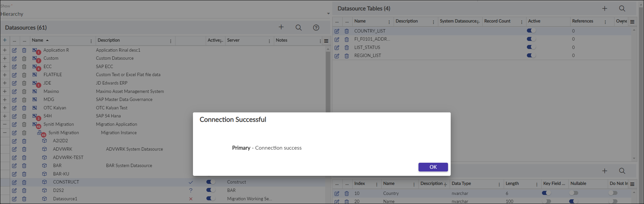The image size is (644, 204).
Task: Open Datasources grid menu hamburger icon
Action: click(326, 41)
